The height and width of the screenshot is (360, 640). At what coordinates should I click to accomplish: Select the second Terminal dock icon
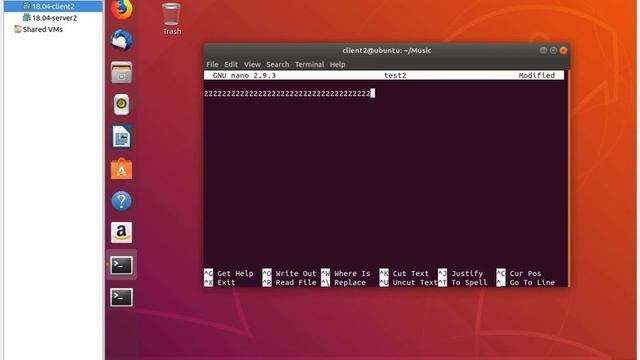122,298
